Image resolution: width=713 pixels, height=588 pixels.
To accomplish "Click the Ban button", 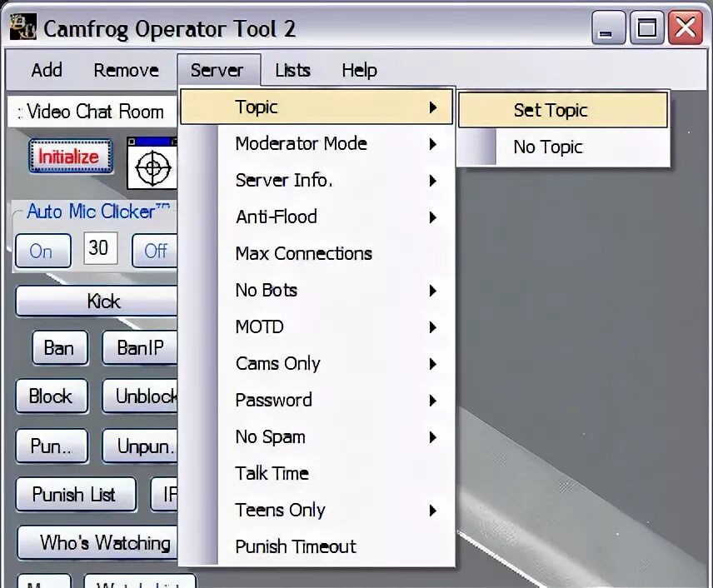I will click(x=60, y=348).
